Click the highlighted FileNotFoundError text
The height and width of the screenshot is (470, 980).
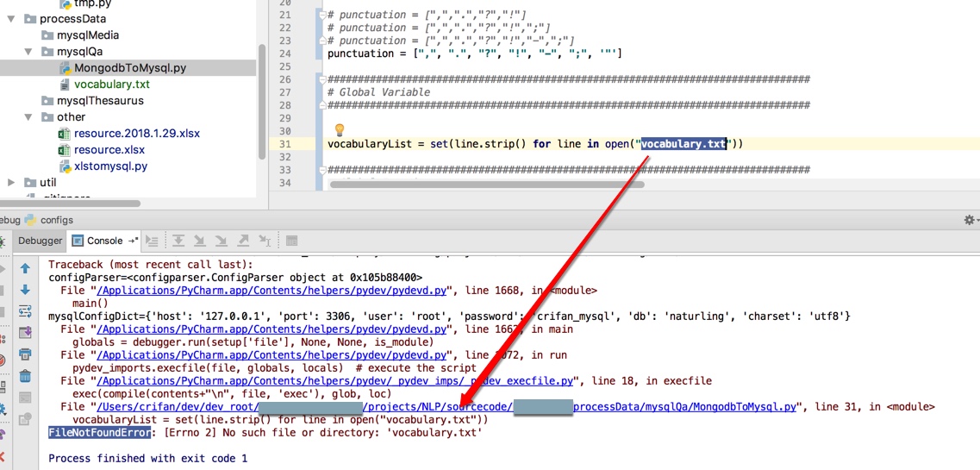[99, 433]
